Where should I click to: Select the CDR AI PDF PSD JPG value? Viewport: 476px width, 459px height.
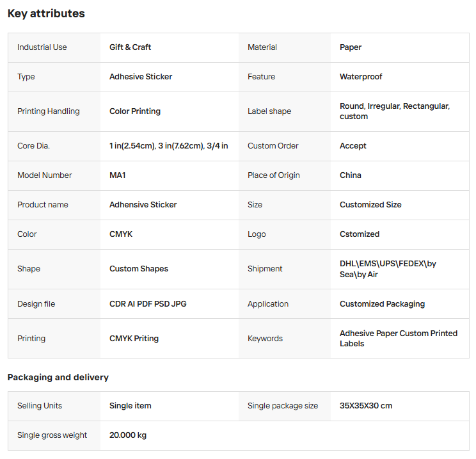[x=148, y=304]
